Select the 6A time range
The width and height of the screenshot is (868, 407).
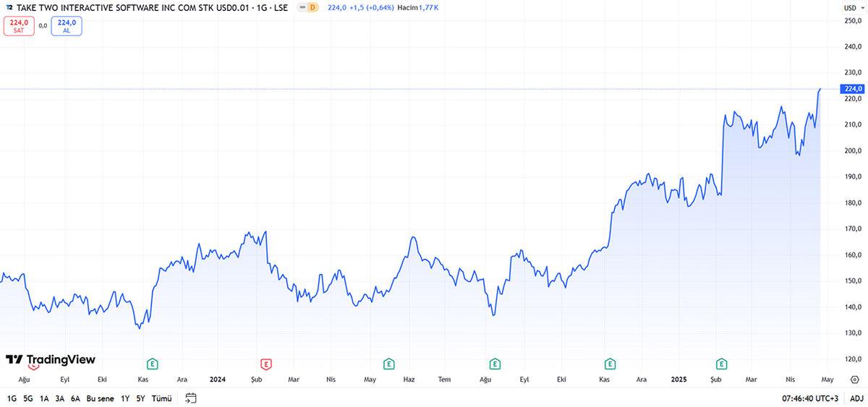coord(75,398)
